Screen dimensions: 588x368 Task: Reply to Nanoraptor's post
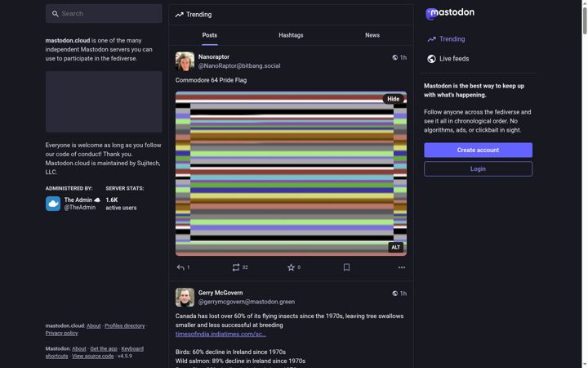180,267
